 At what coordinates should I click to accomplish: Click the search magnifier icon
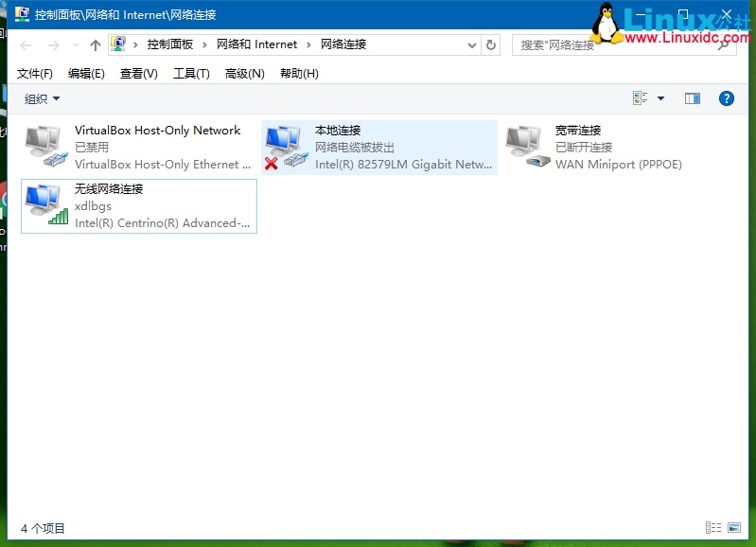pyautogui.click(x=723, y=45)
